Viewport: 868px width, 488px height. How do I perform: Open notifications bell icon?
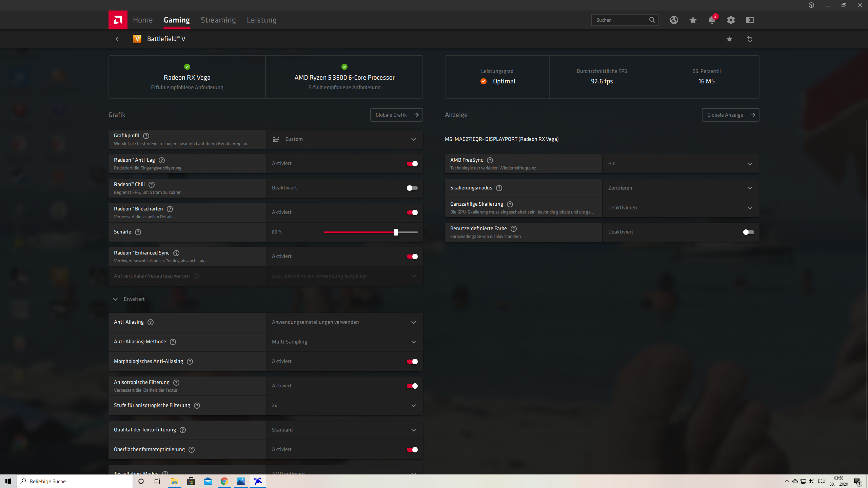712,20
